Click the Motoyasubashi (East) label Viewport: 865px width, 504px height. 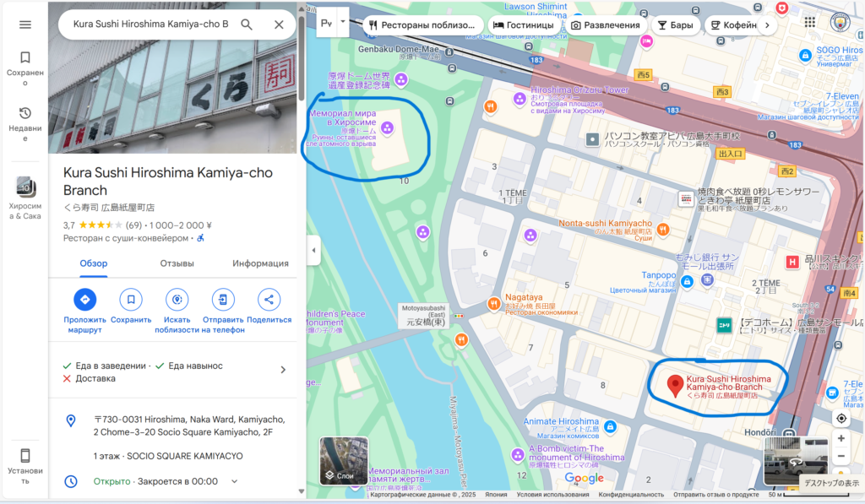point(424,316)
